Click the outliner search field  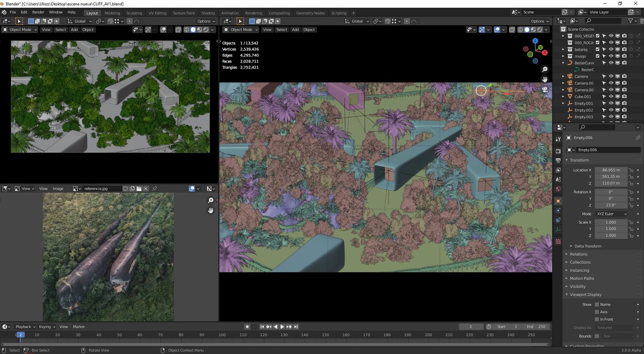click(603, 21)
